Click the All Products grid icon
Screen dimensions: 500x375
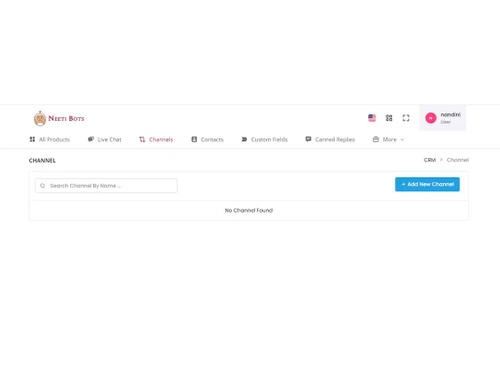tap(32, 139)
